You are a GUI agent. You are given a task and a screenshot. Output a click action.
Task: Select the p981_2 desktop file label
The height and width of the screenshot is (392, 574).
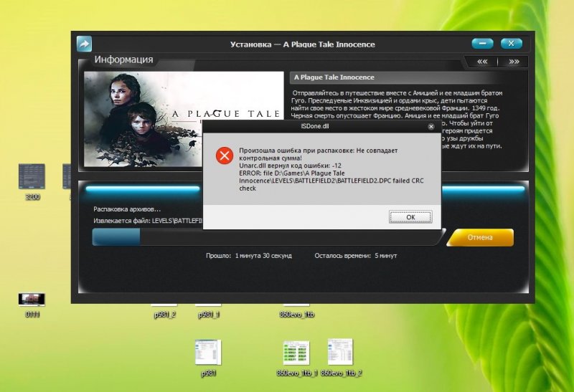point(164,314)
